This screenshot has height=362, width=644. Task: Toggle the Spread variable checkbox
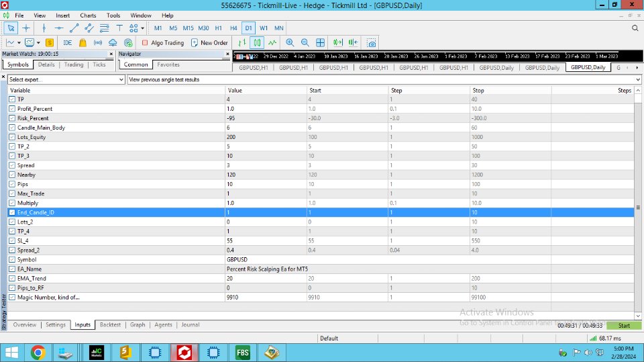12,165
